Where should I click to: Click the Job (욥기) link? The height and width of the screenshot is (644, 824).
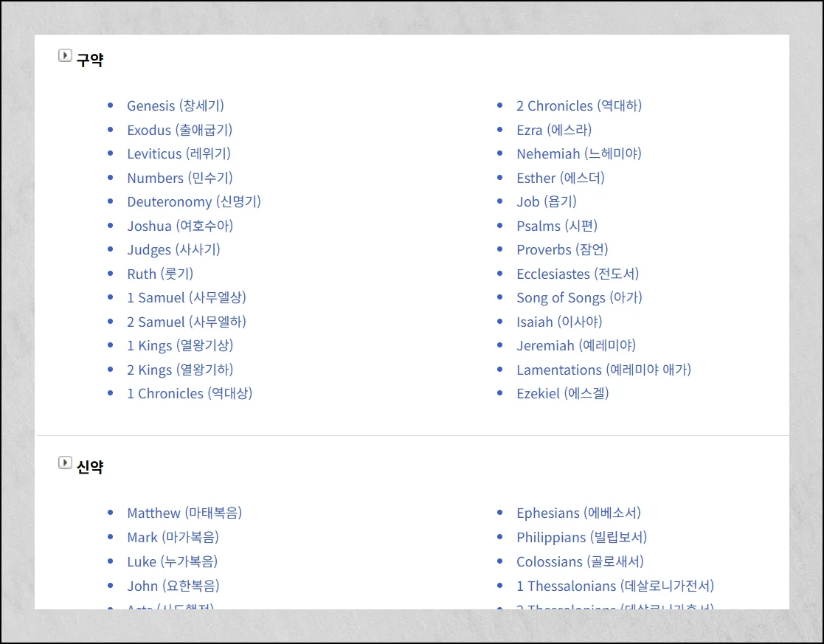click(x=546, y=201)
